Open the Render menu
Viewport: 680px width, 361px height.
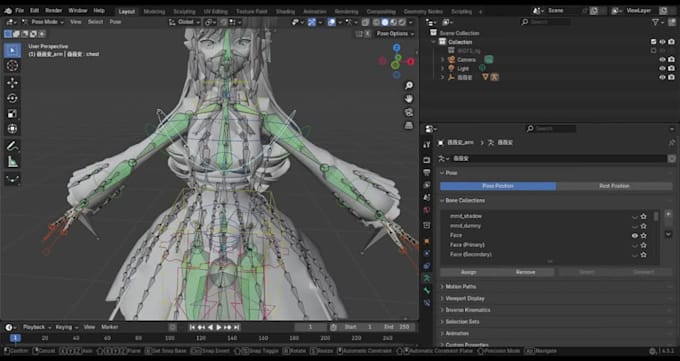(x=54, y=10)
